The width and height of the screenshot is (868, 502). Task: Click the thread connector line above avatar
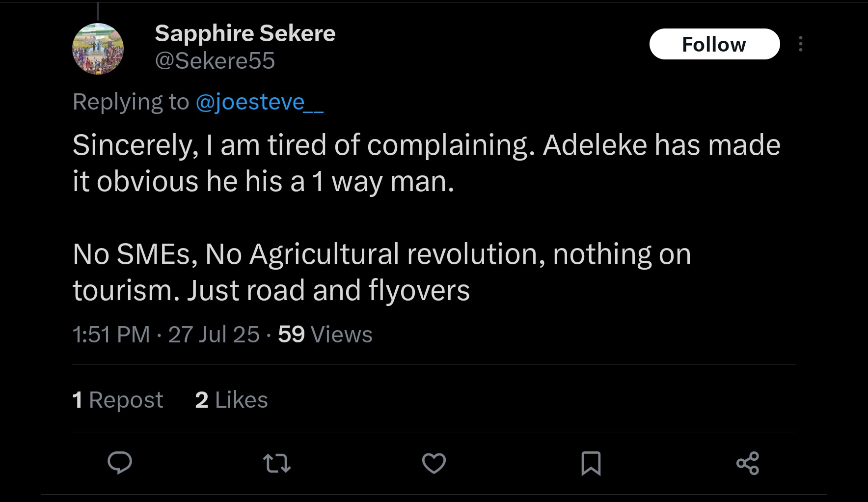[98, 11]
